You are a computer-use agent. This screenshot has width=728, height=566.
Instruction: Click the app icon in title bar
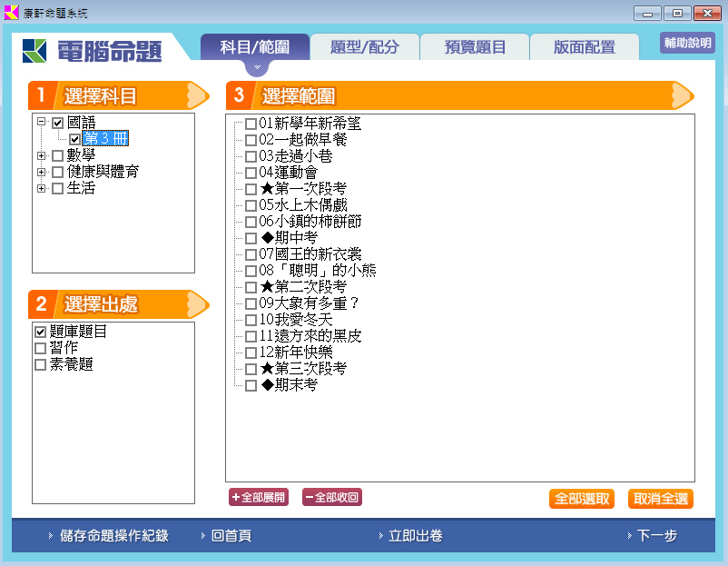tap(11, 13)
